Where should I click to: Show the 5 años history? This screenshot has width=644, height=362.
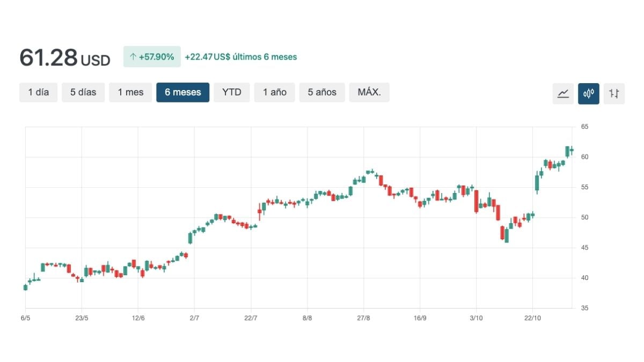click(x=322, y=92)
